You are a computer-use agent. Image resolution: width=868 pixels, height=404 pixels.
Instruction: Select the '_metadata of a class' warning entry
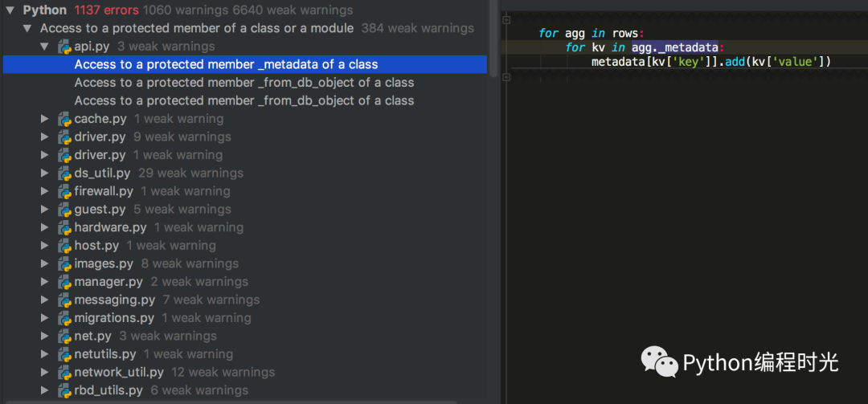point(226,64)
